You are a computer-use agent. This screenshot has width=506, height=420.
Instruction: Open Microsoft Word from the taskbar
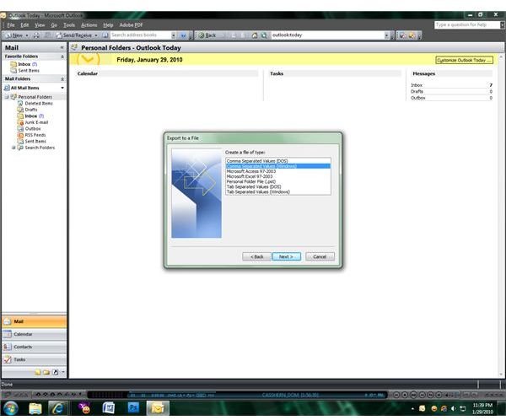[x=109, y=408]
